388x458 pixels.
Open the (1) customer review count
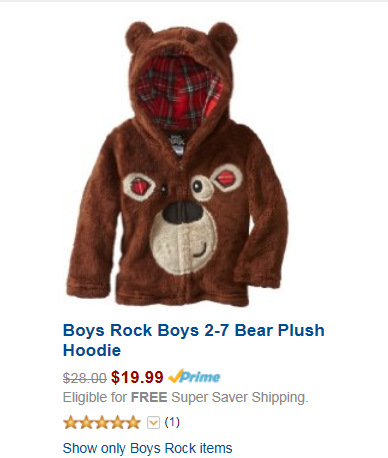point(172,422)
